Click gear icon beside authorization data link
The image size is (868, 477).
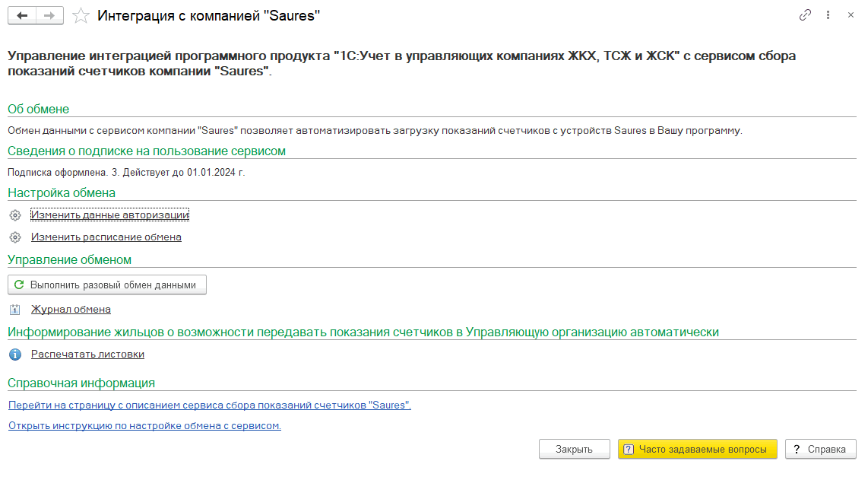tap(15, 215)
